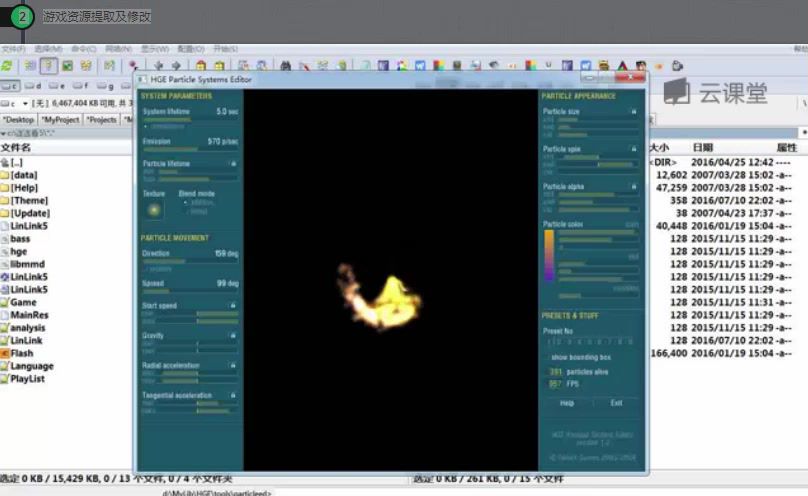Select the [Help] folder in file list
The image size is (808, 496).
click(x=24, y=188)
